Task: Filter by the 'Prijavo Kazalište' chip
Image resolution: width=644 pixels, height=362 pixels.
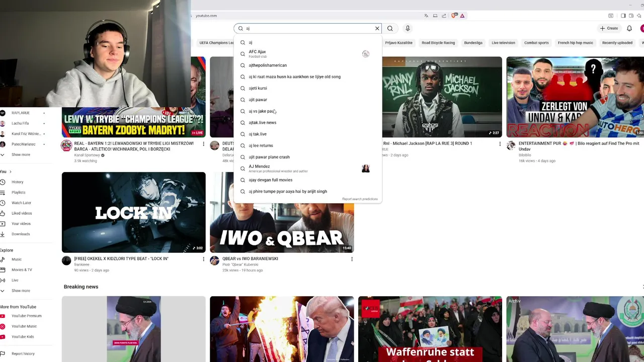Action: [398, 43]
